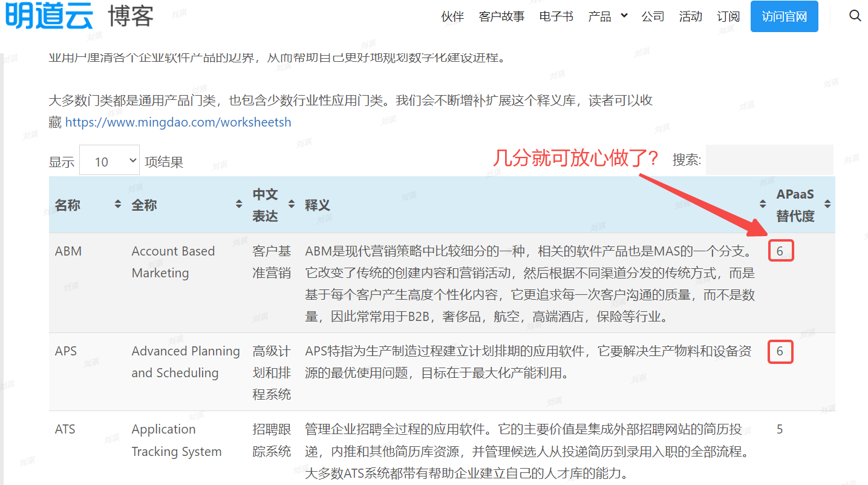Sort table by 中文表达 column arrows
Image resolution: width=868 pixels, height=485 pixels.
pyautogui.click(x=292, y=205)
